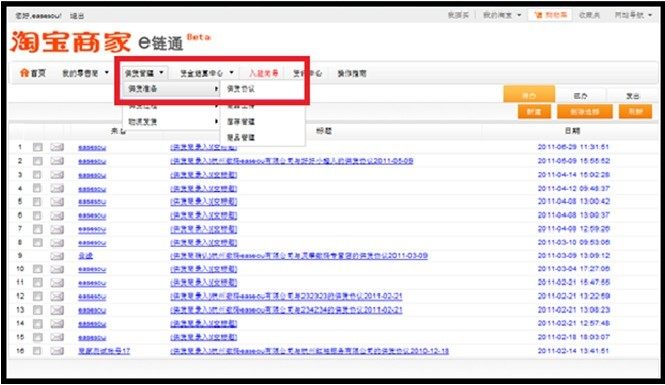Open the row 2 title link dated 2011-05-09
The image size is (665, 385).
[291, 161]
